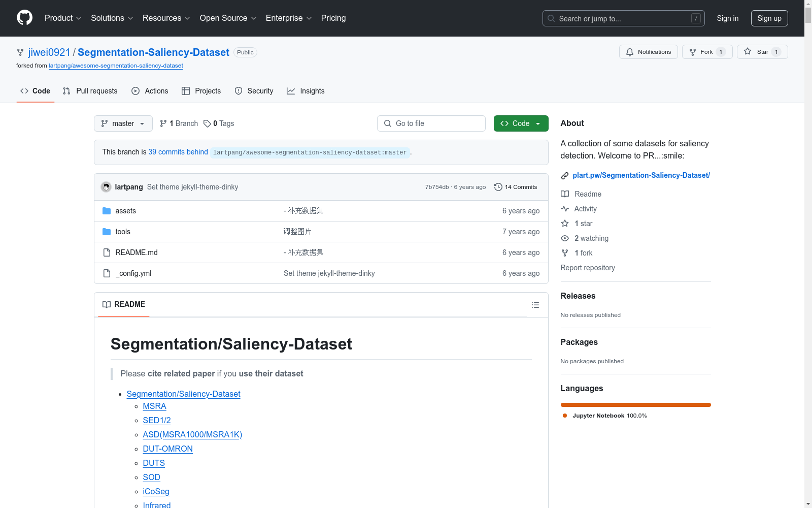This screenshot has width=812, height=508.
Task: Click the tag icon beside Tags
Action: [x=207, y=123]
